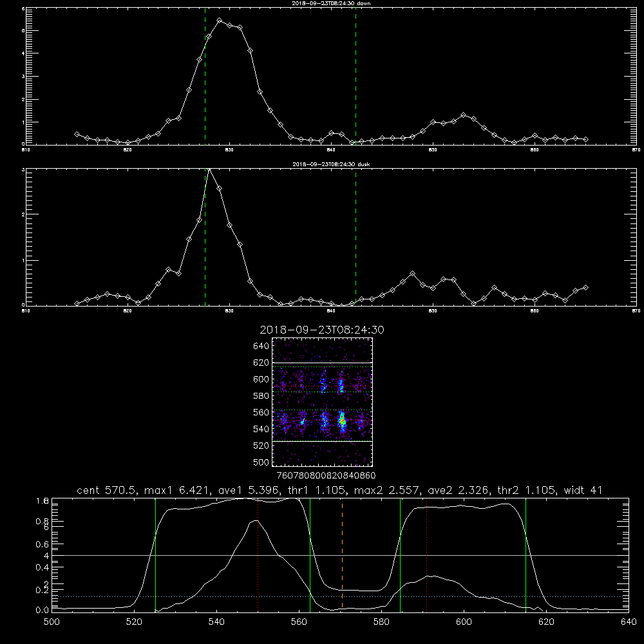Click the peak of the dusk curve
This screenshot has width=644, height=644.
[x=209, y=169]
